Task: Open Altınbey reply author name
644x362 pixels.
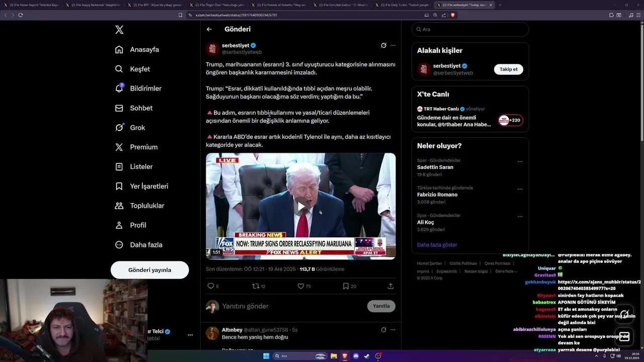Action: pos(232,330)
